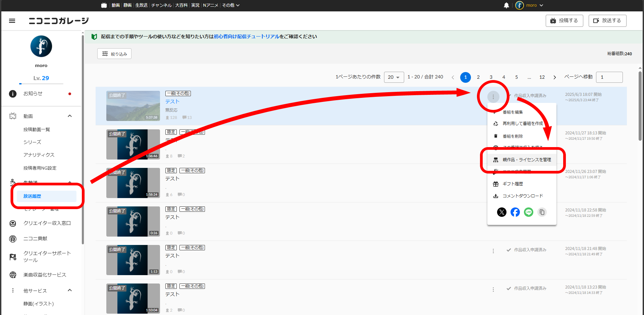The image size is (644, 315).
Task: Open the three-dot menu for the 2024/11/18 21:48 program
Action: pyautogui.click(x=493, y=251)
